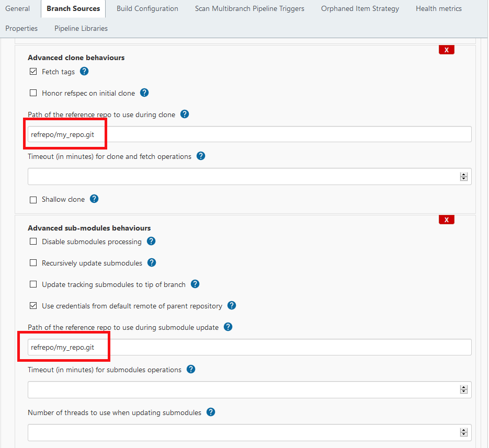
Task: Enable Honor refspec on initial clone
Action: (x=33, y=93)
